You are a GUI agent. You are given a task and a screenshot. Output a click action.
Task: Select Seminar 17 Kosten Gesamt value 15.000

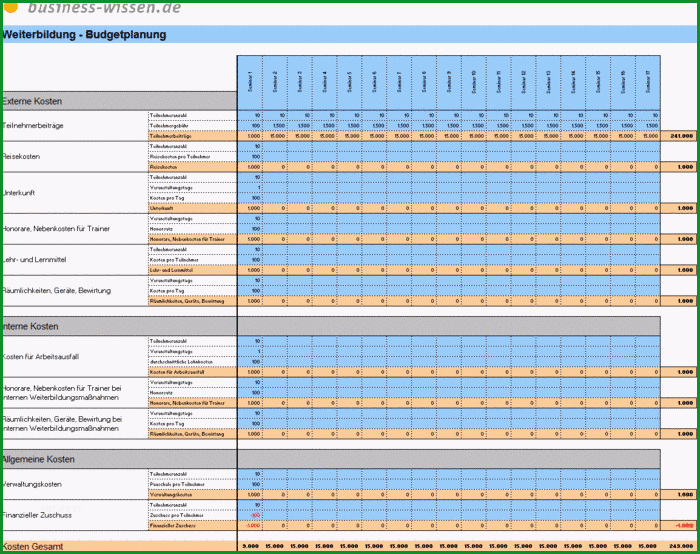(x=648, y=546)
